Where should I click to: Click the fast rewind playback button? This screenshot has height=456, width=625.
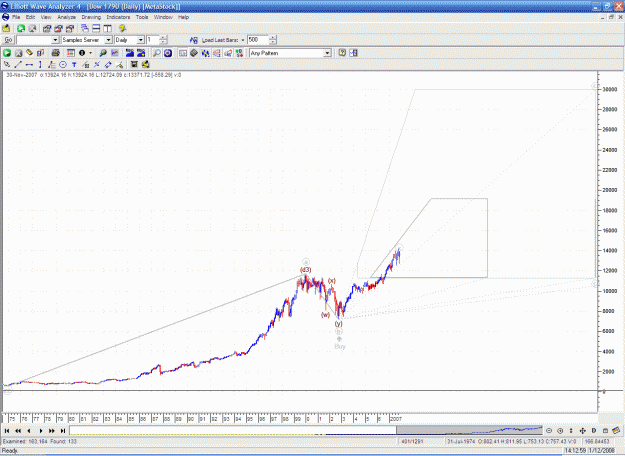(x=18, y=431)
